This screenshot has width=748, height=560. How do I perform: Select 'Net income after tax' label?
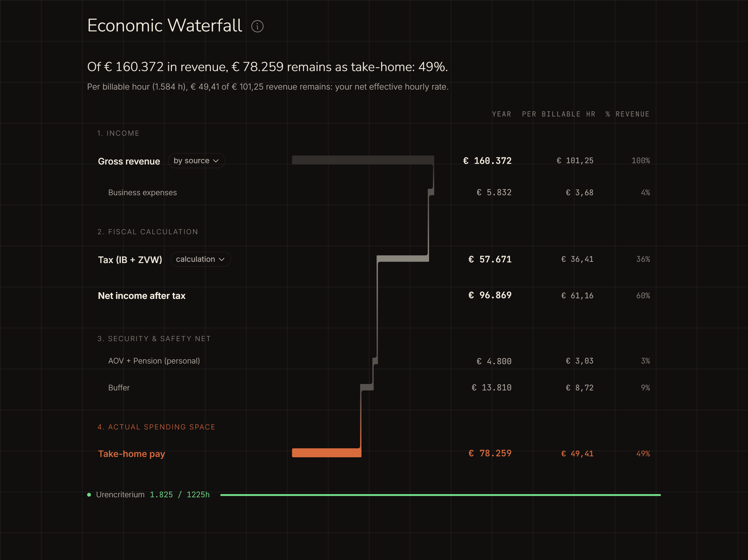(142, 296)
